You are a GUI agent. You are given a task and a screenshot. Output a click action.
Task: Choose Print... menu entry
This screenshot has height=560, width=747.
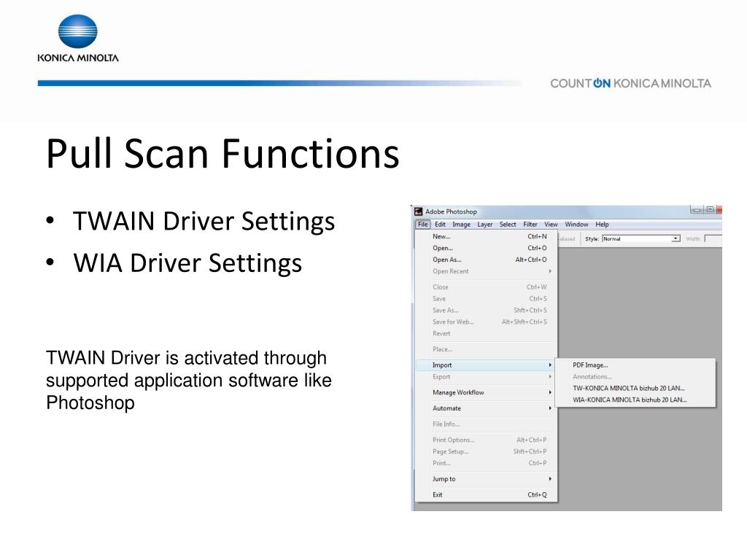coord(487,463)
